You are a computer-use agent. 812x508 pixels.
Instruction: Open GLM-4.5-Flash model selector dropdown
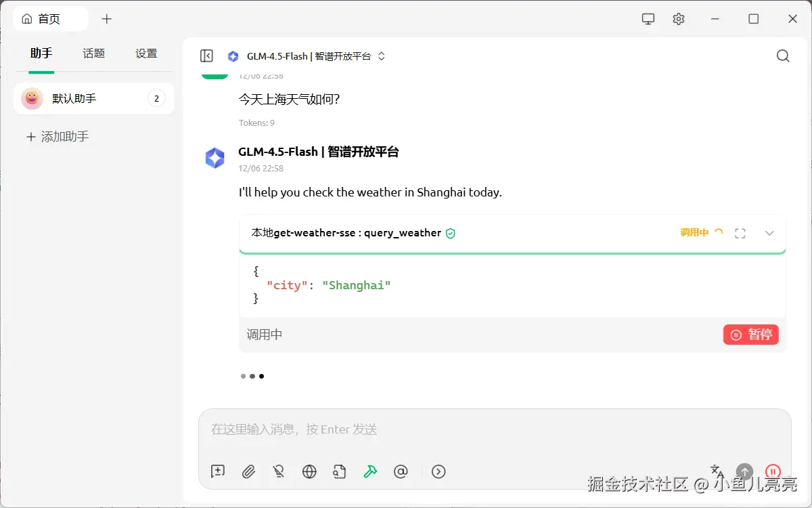307,56
